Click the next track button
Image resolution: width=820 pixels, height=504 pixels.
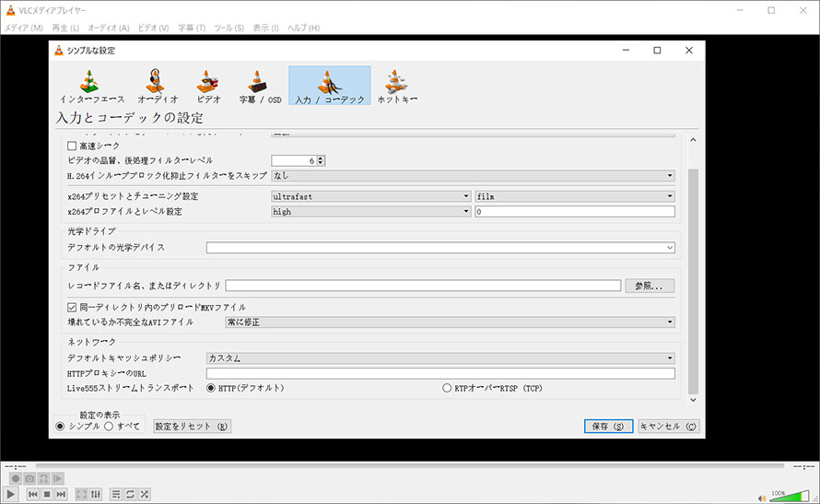(x=61, y=494)
